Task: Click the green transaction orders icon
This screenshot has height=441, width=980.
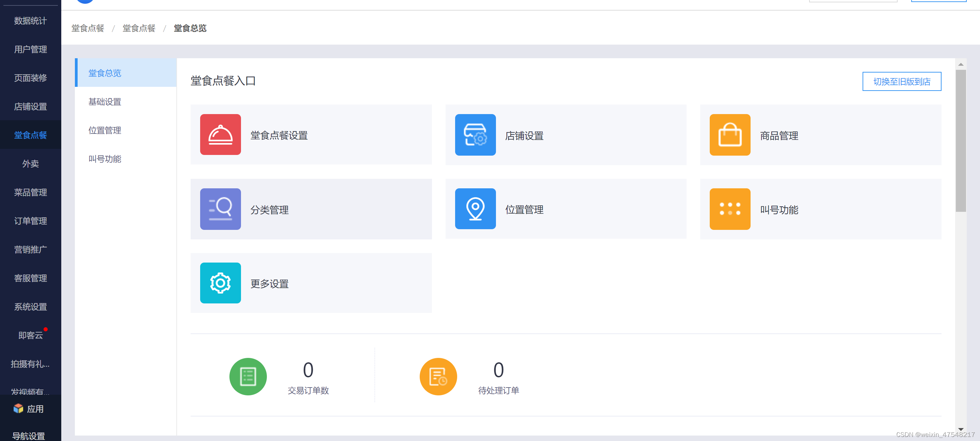Action: (x=248, y=376)
